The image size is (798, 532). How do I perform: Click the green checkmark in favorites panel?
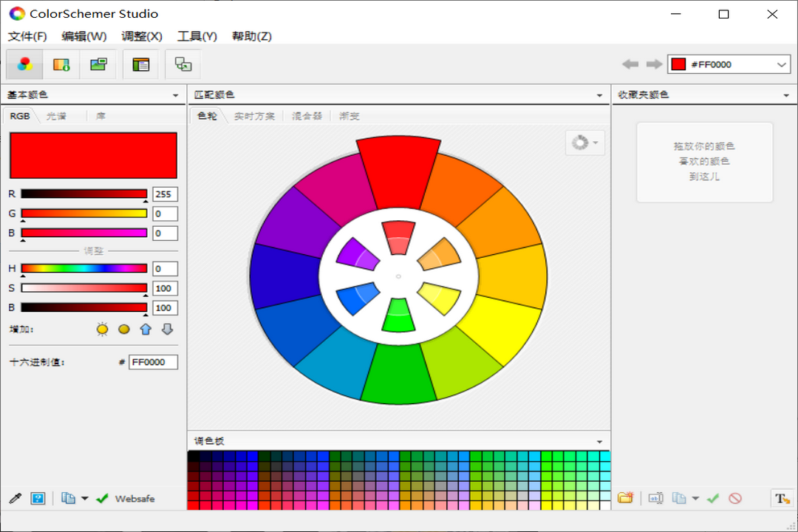point(712,498)
